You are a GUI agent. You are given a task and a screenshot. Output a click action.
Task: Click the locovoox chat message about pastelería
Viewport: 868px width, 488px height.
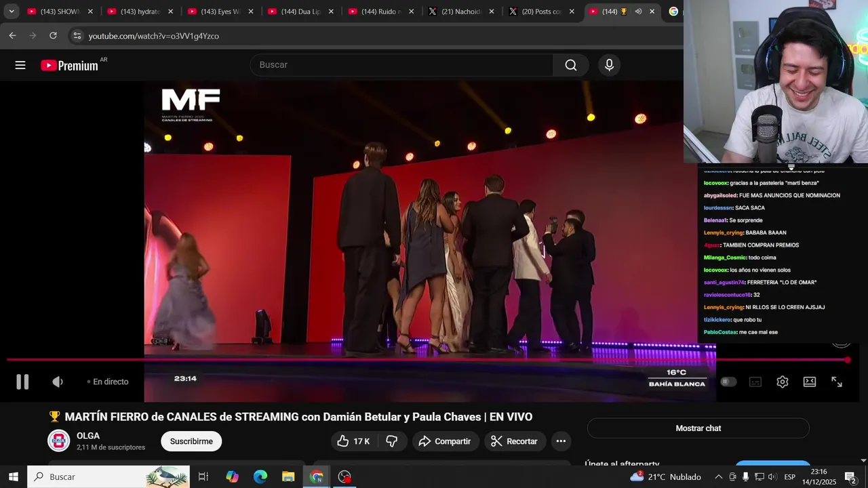pyautogui.click(x=762, y=183)
